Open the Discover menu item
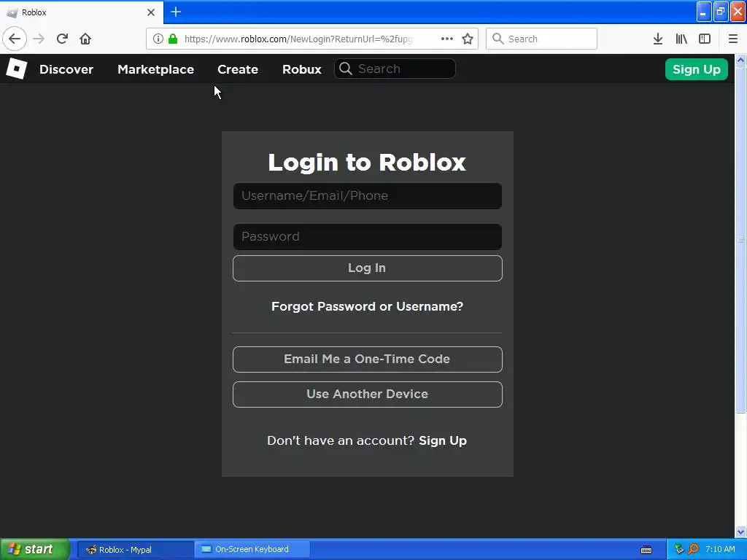747x560 pixels. (66, 69)
